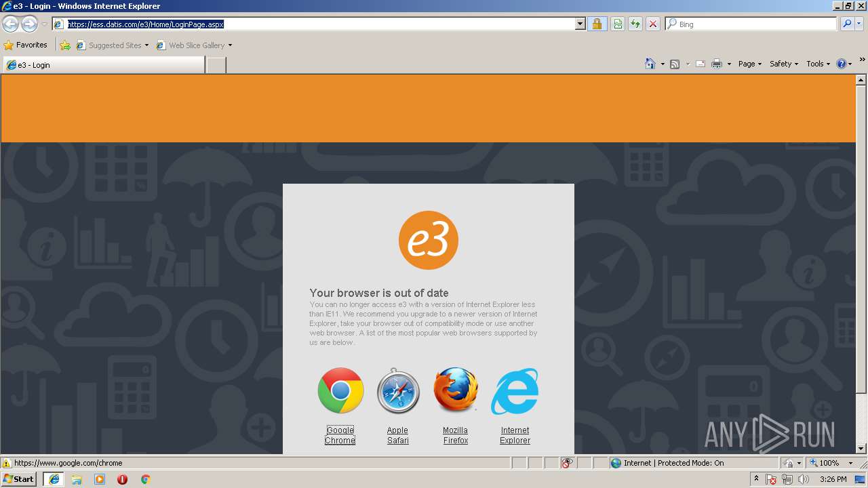Click the Bing search box
The width and height of the screenshot is (868, 488).
tap(751, 24)
